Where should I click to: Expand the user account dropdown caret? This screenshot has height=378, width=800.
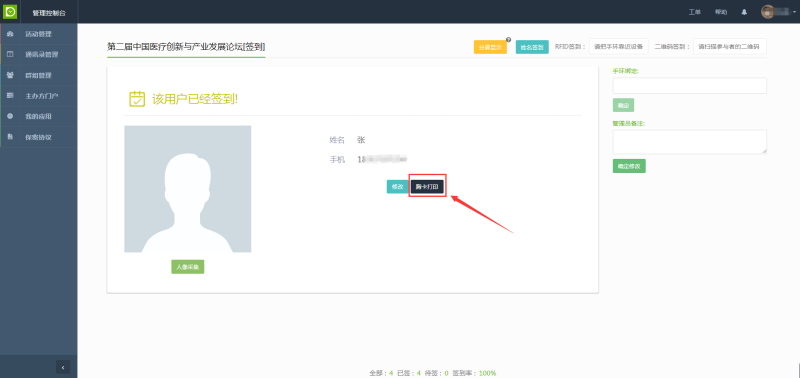click(795, 12)
